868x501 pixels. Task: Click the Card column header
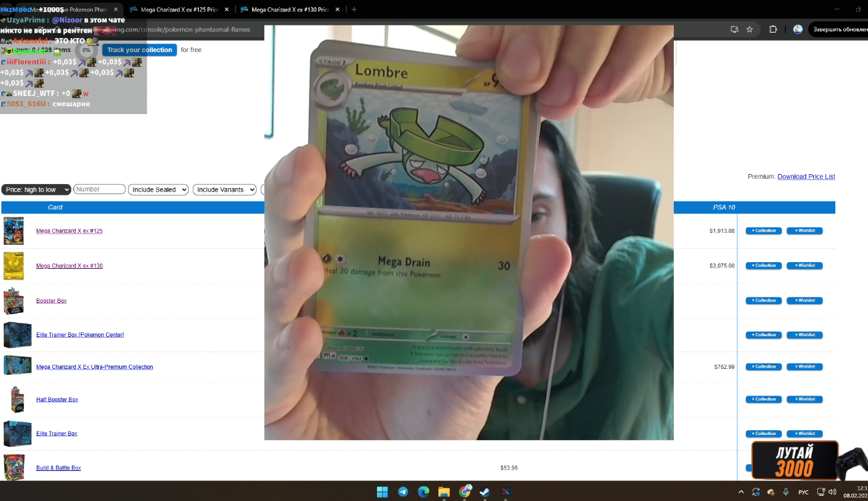coord(55,207)
